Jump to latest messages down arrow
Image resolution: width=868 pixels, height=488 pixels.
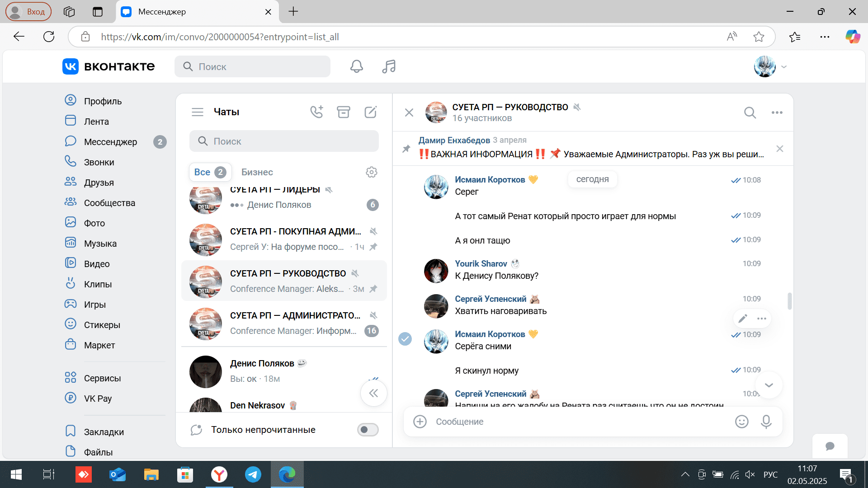769,385
